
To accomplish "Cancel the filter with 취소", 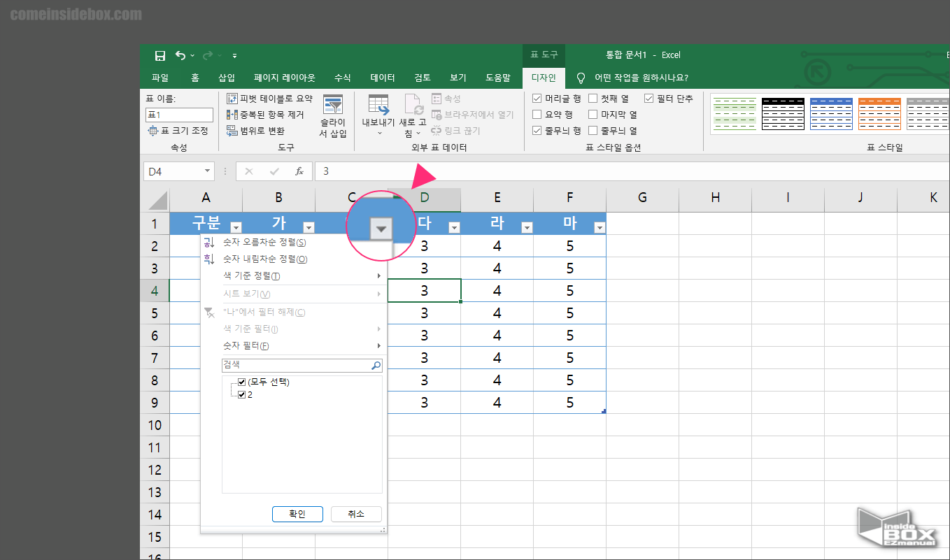I will (356, 514).
